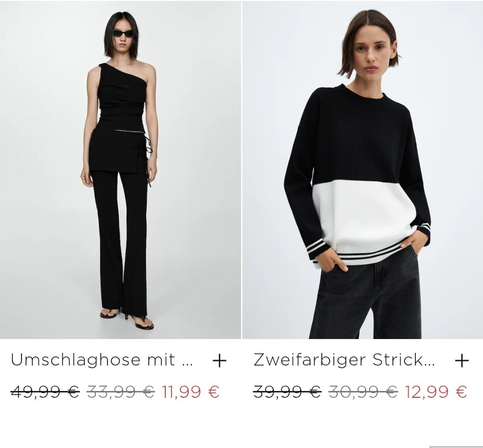
Task: Click the grey crossed-out 30,99 € price
Action: [363, 392]
